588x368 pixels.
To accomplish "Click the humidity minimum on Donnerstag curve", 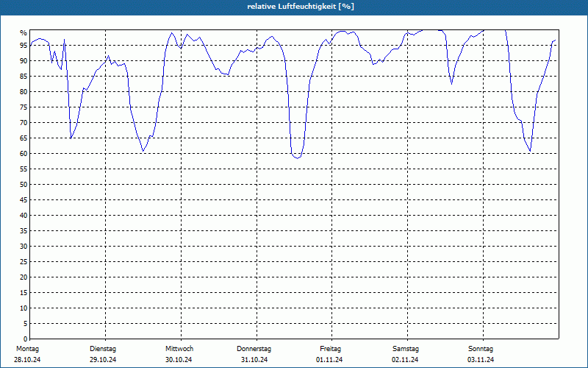I will pyautogui.click(x=297, y=158).
